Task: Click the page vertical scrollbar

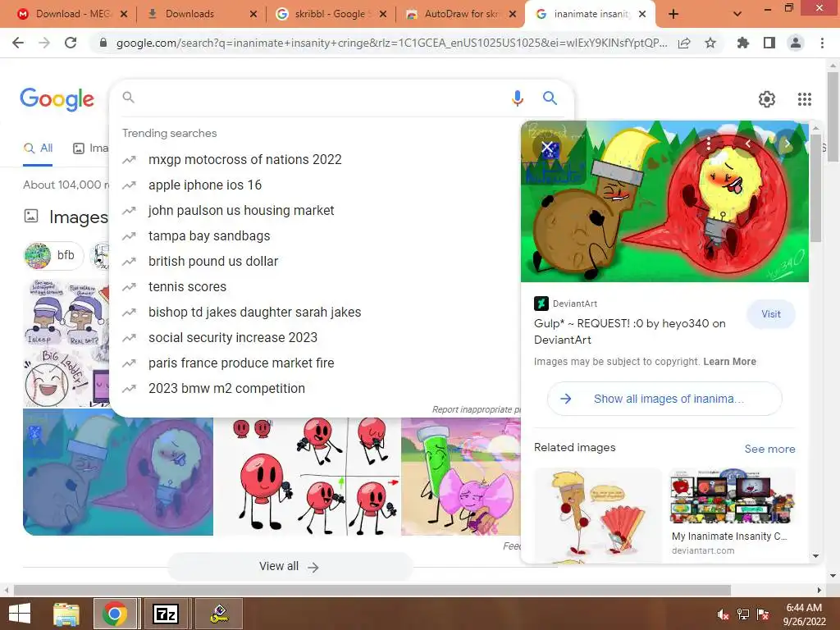Action: 833,116
